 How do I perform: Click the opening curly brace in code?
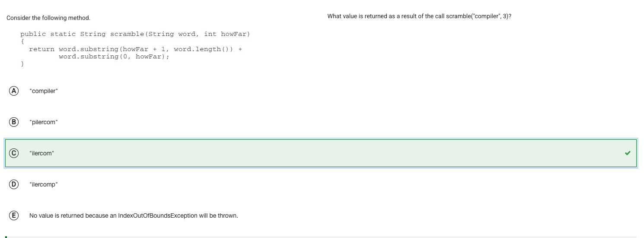[x=22, y=42]
